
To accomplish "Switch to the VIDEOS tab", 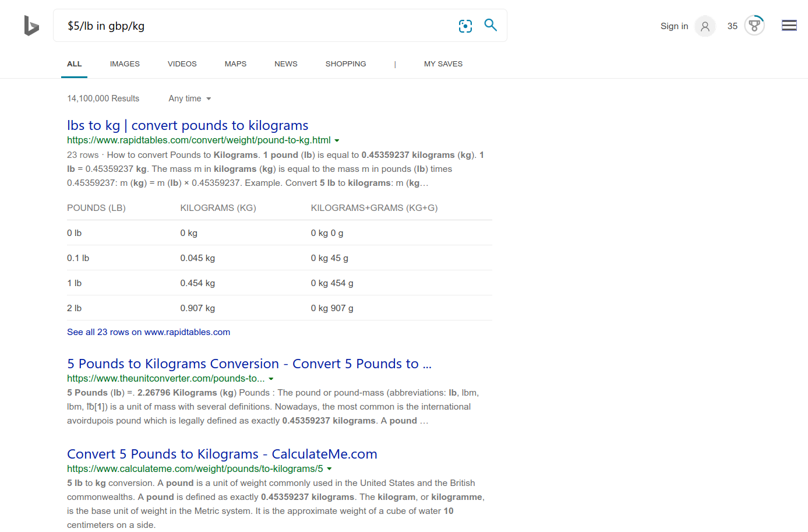I will pos(182,64).
